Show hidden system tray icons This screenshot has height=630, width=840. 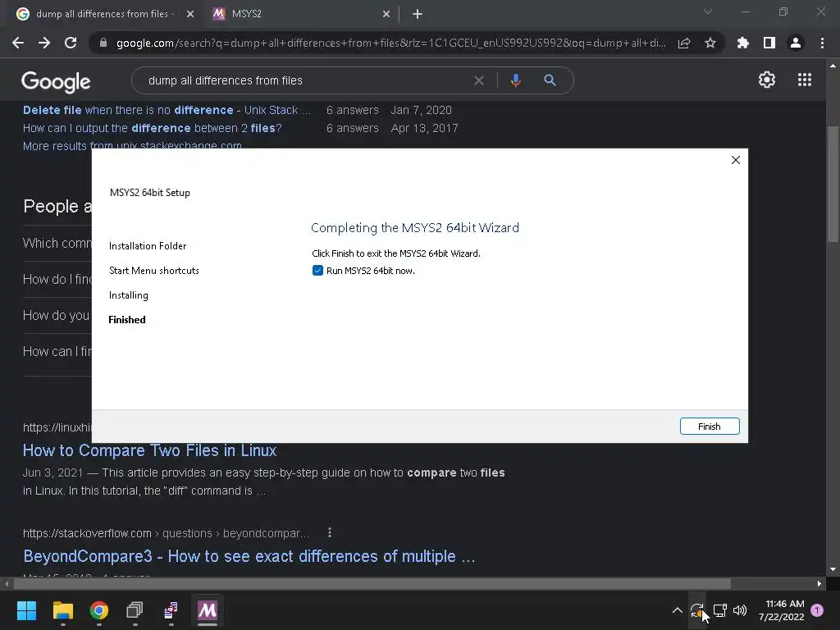pyautogui.click(x=677, y=610)
